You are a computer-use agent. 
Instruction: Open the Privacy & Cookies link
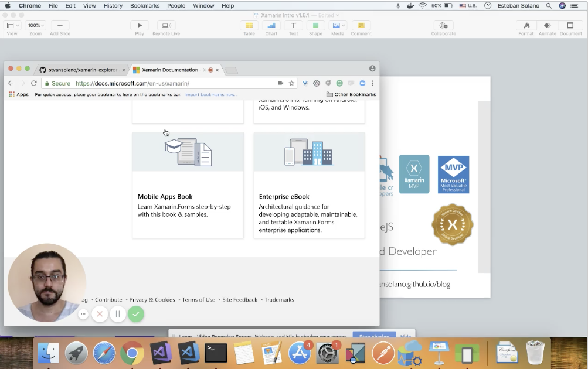coord(152,299)
